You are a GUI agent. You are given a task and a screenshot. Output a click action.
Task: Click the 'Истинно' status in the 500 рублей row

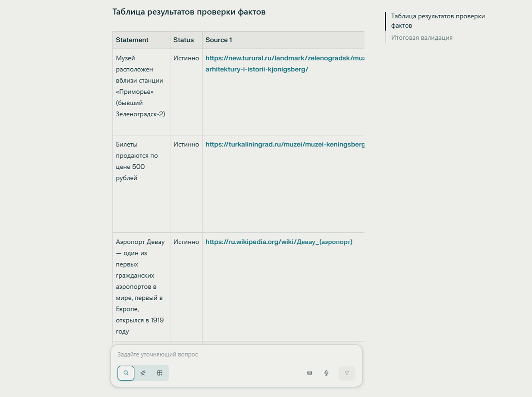point(186,145)
